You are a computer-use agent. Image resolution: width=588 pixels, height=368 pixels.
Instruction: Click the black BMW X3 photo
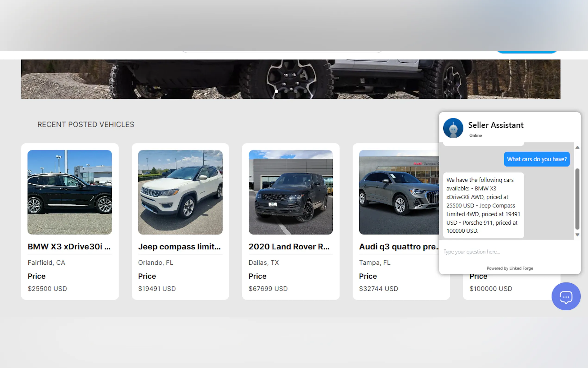click(70, 192)
